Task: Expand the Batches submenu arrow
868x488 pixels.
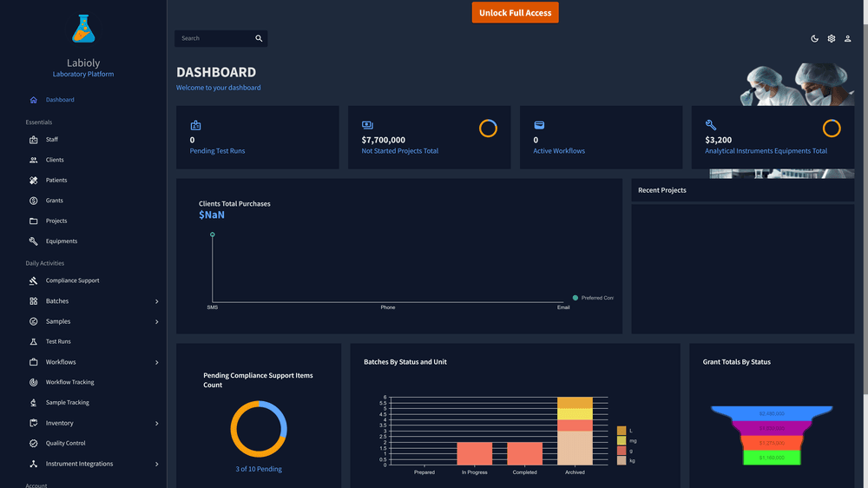Action: [x=156, y=301]
